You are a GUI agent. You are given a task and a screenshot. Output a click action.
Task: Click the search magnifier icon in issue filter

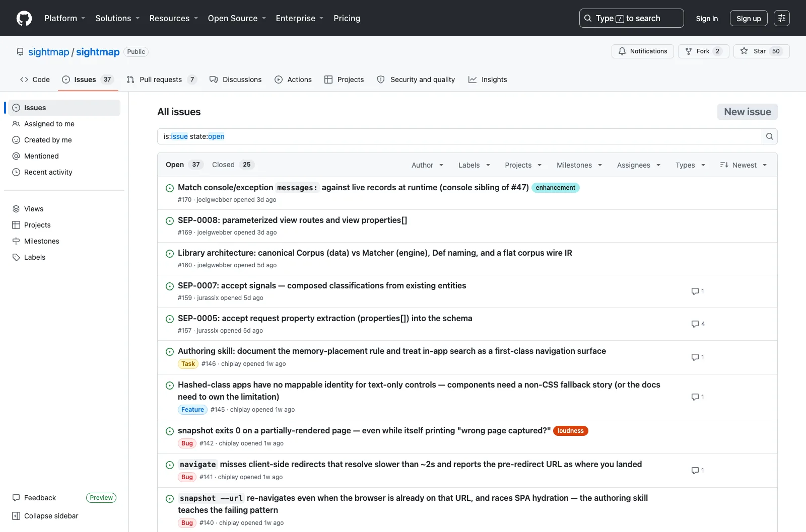[x=770, y=136]
